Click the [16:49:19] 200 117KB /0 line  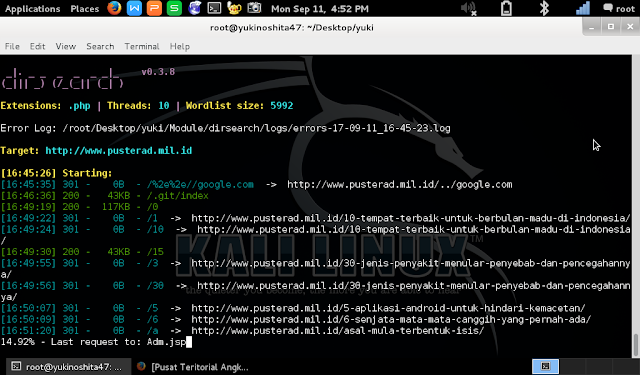79,207
